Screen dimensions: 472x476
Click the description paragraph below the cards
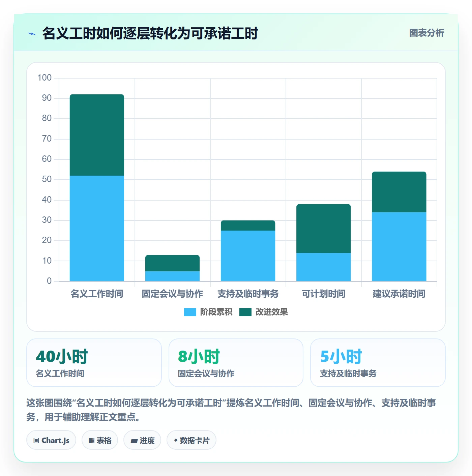[231, 410]
